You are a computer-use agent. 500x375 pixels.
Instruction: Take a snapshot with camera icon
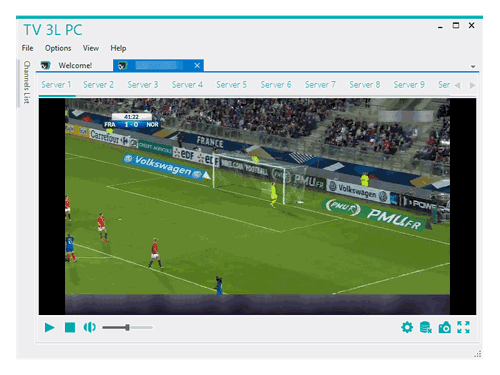(445, 327)
